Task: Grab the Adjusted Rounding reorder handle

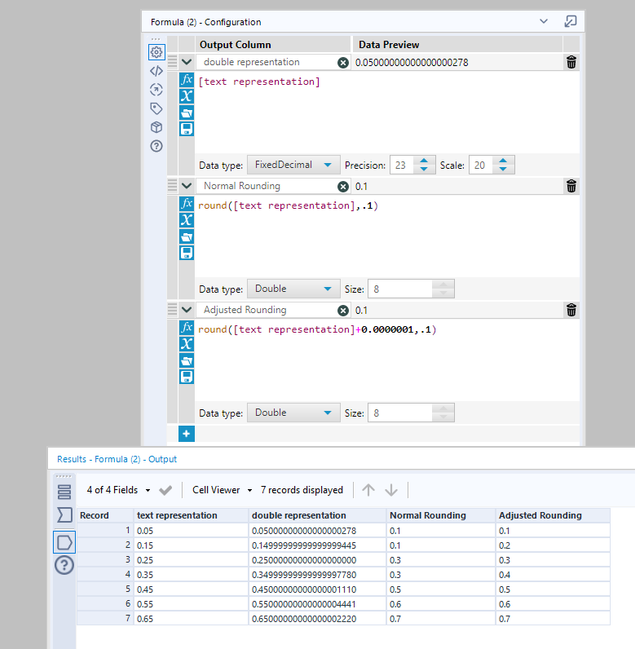Action: coord(172,309)
